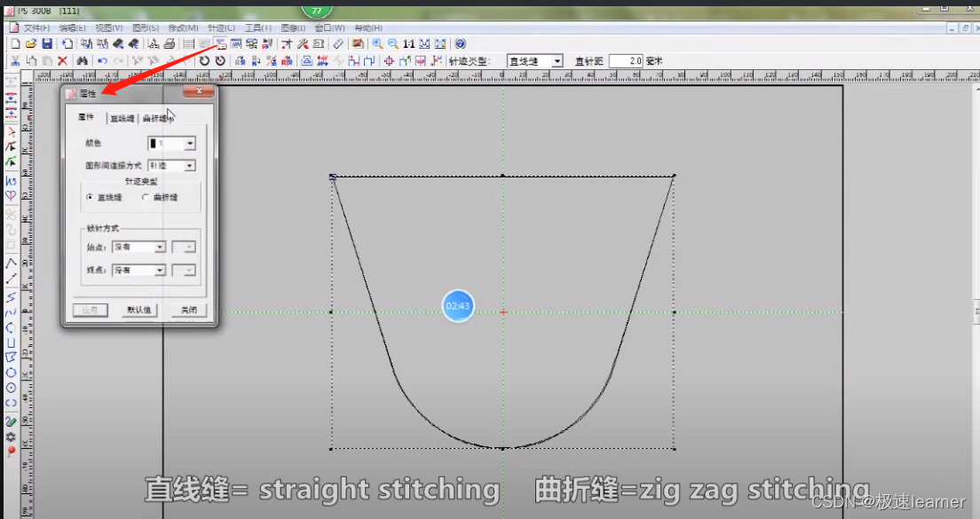Click the 直针距 stitch length input field
This screenshot has height=519, width=980.
[x=626, y=61]
